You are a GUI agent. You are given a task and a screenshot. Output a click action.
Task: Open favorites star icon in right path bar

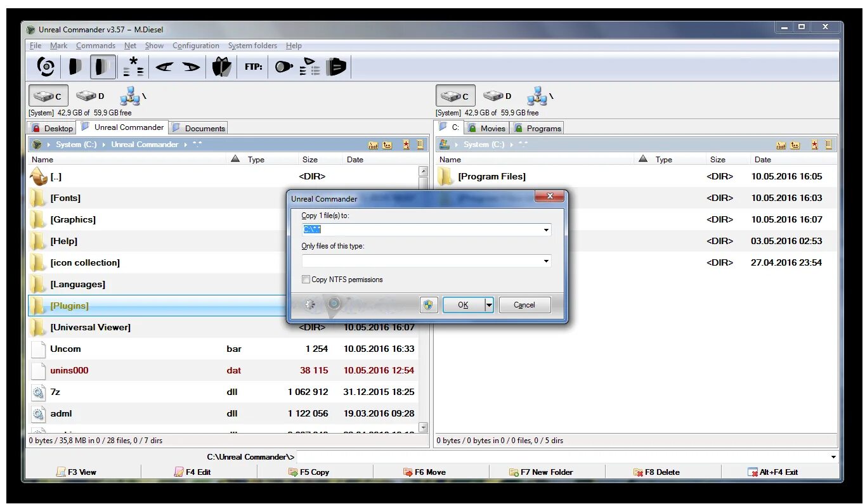click(814, 145)
